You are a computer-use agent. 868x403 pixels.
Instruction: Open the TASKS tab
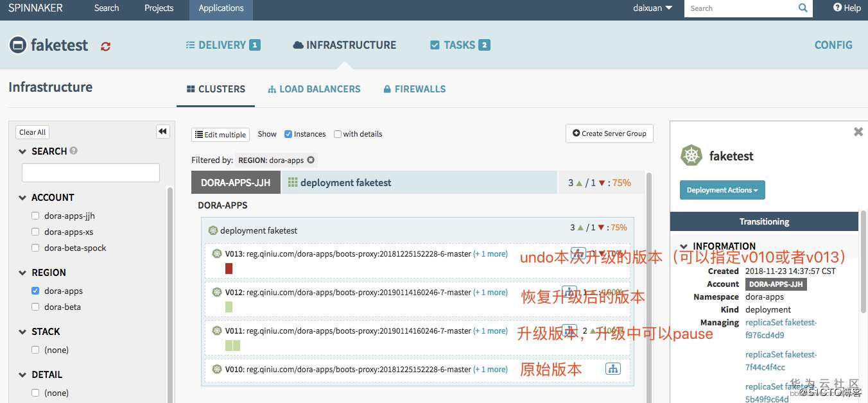click(460, 45)
